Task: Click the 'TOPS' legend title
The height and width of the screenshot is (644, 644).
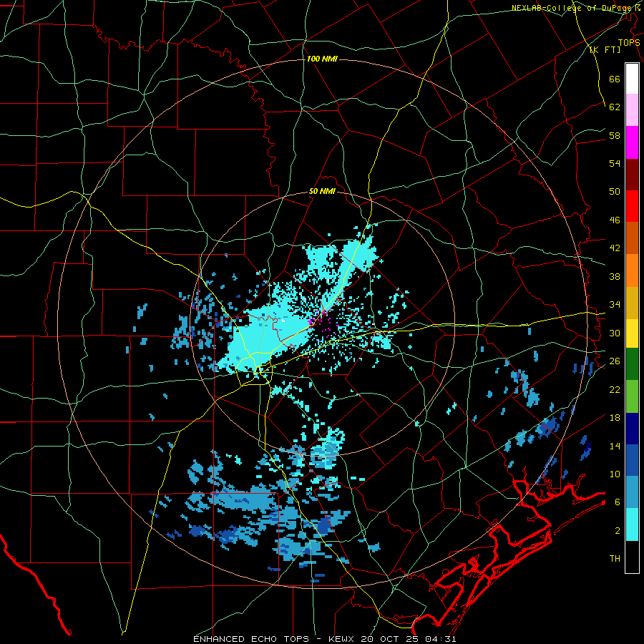Action: 629,42
